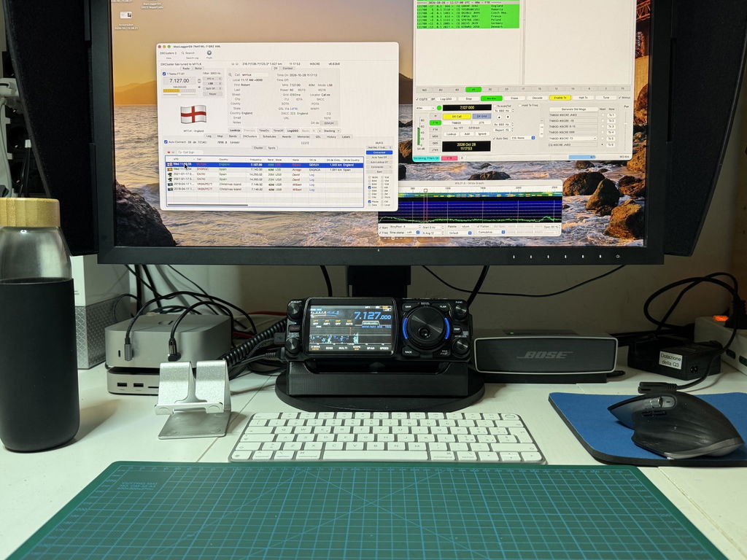Switch to the Awards tab in MacLoggerDX
747x560 pixels.
(x=286, y=136)
